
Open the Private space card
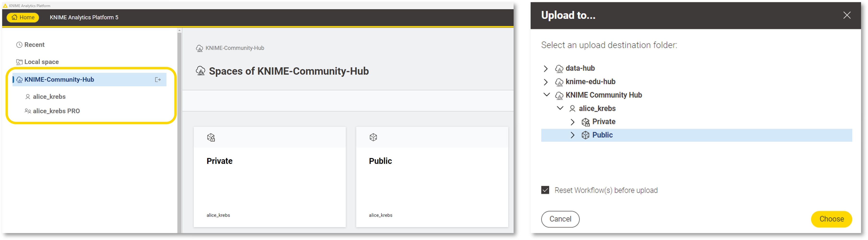[270, 177]
